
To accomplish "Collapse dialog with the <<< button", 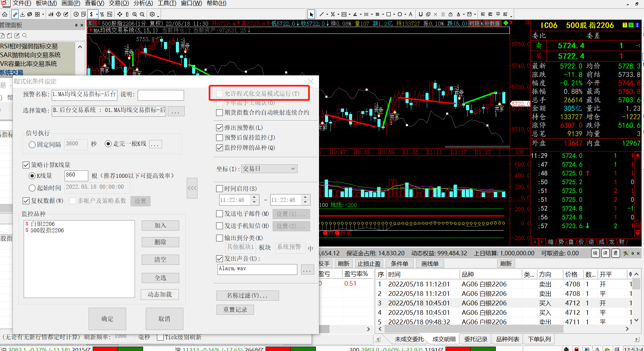I will tap(192, 188).
